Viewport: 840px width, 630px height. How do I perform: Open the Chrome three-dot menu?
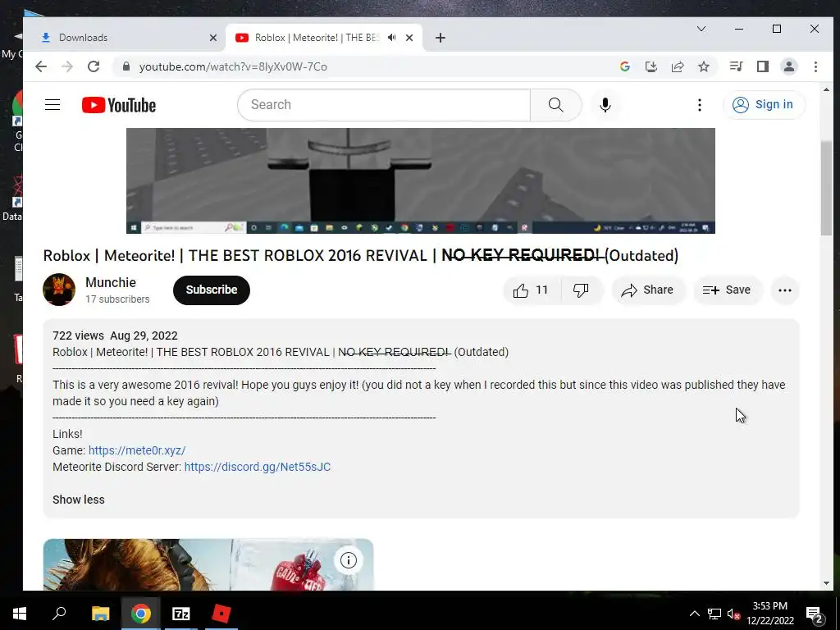point(815,66)
